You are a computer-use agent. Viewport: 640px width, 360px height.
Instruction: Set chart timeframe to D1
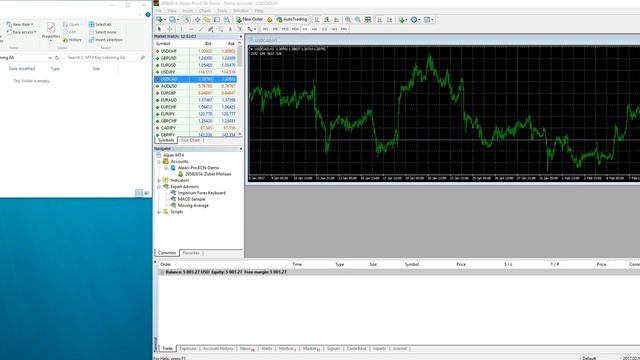(324, 29)
